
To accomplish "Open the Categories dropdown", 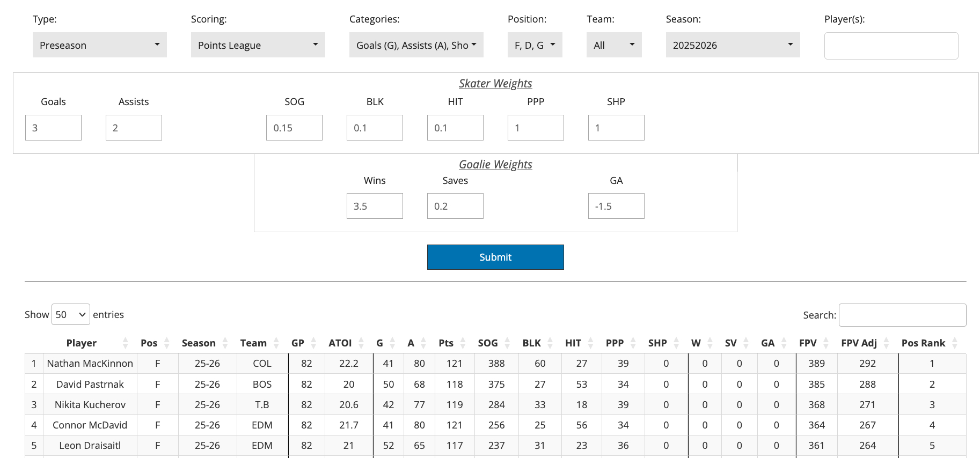I will (416, 45).
